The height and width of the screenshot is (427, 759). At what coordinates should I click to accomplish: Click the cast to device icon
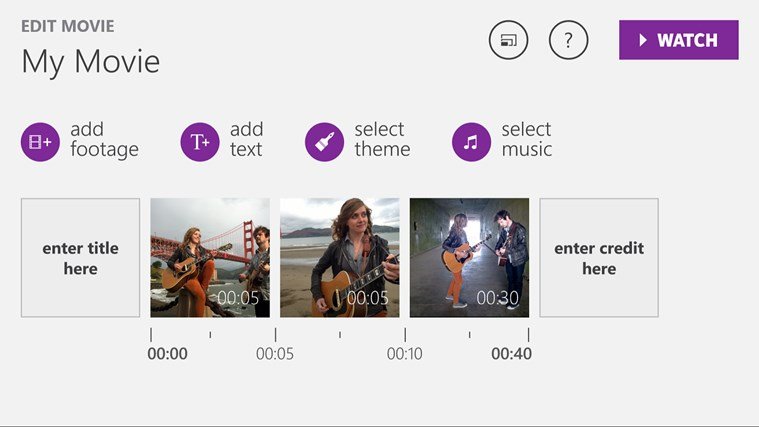[508, 41]
